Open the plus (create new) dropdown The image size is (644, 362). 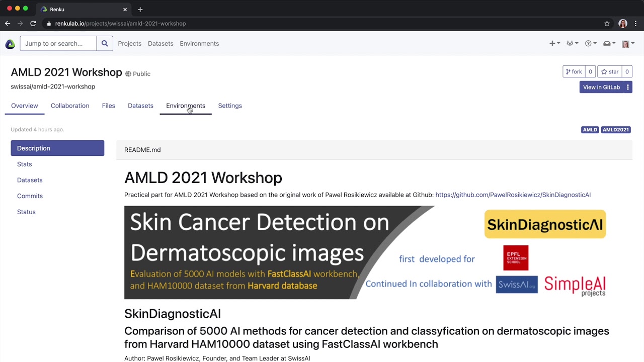pos(554,44)
